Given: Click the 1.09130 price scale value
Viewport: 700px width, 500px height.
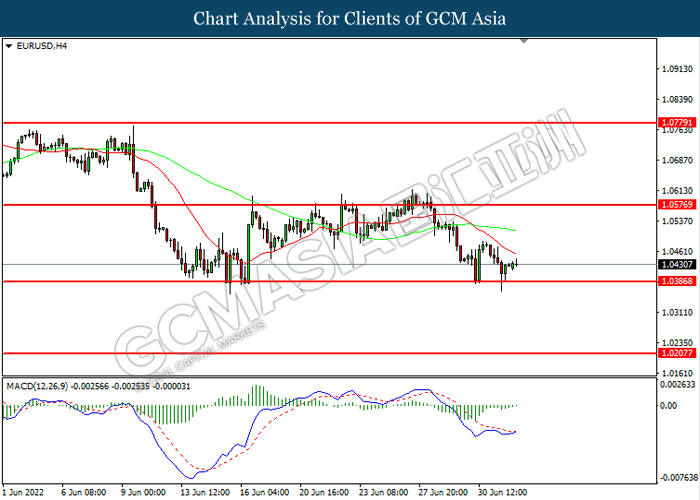Looking at the screenshot, I should [677, 69].
